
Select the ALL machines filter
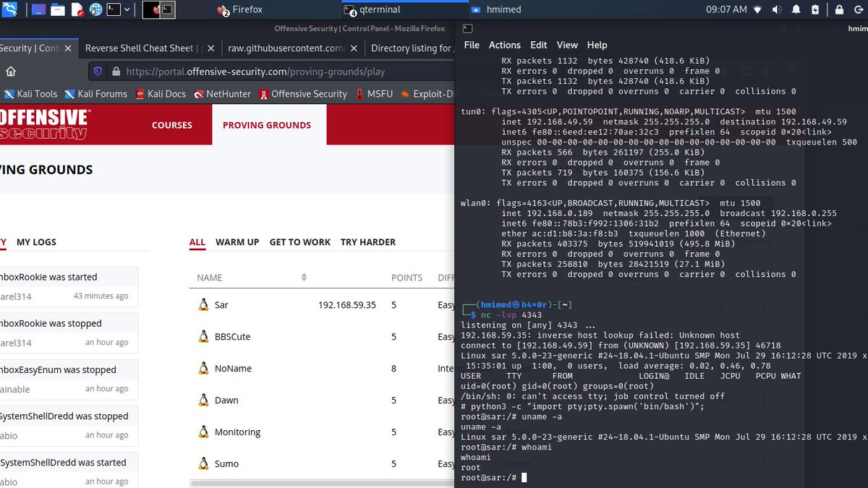pos(197,242)
